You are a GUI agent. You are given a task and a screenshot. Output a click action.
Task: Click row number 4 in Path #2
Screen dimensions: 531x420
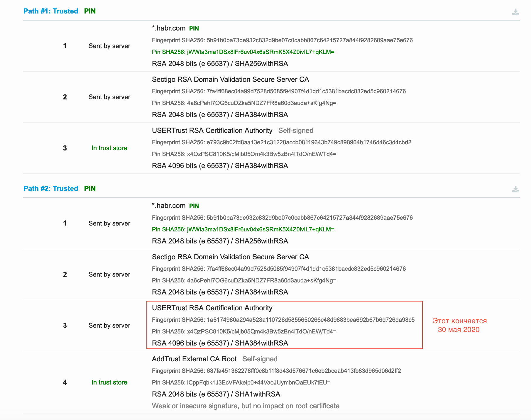click(x=65, y=382)
